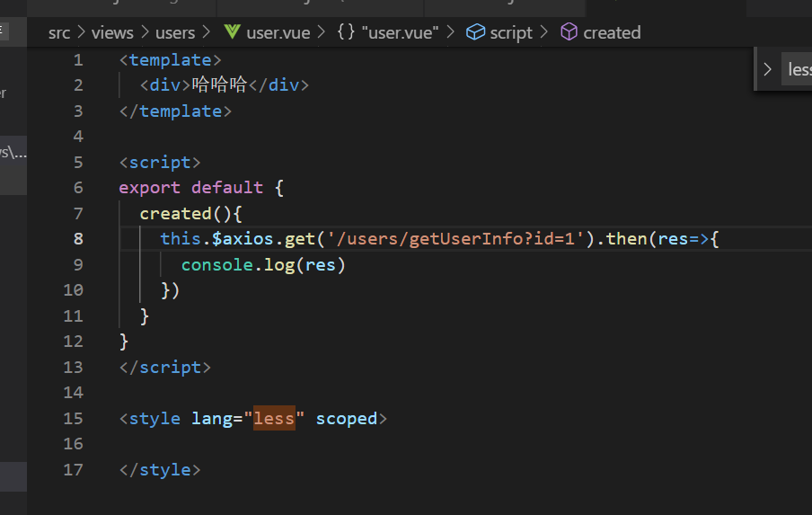The width and height of the screenshot is (812, 515).
Task: Click the 'then' call on line 8
Action: [627, 239]
